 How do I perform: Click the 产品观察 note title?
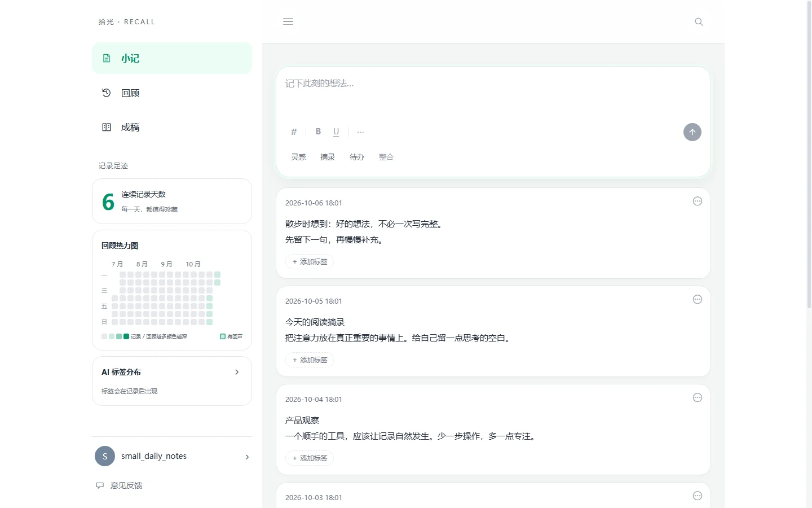coord(302,421)
